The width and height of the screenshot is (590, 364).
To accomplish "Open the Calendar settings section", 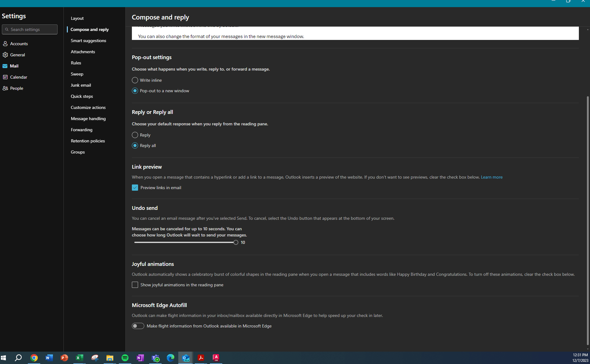I will [x=19, y=77].
